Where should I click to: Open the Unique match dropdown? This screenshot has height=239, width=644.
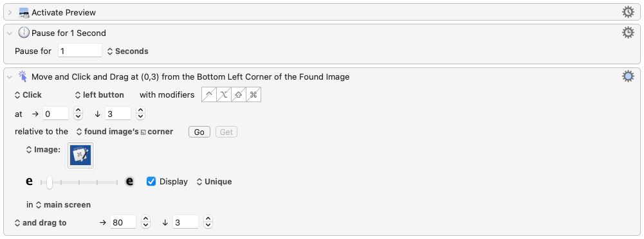tap(214, 182)
